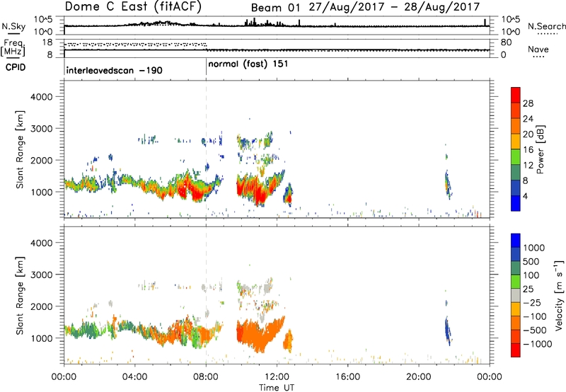Click the '04:00' time tick label

click(134, 377)
